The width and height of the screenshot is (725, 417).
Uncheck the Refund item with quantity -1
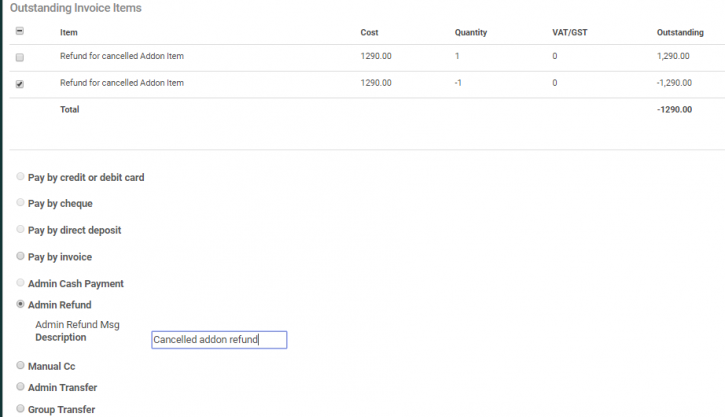click(x=19, y=84)
